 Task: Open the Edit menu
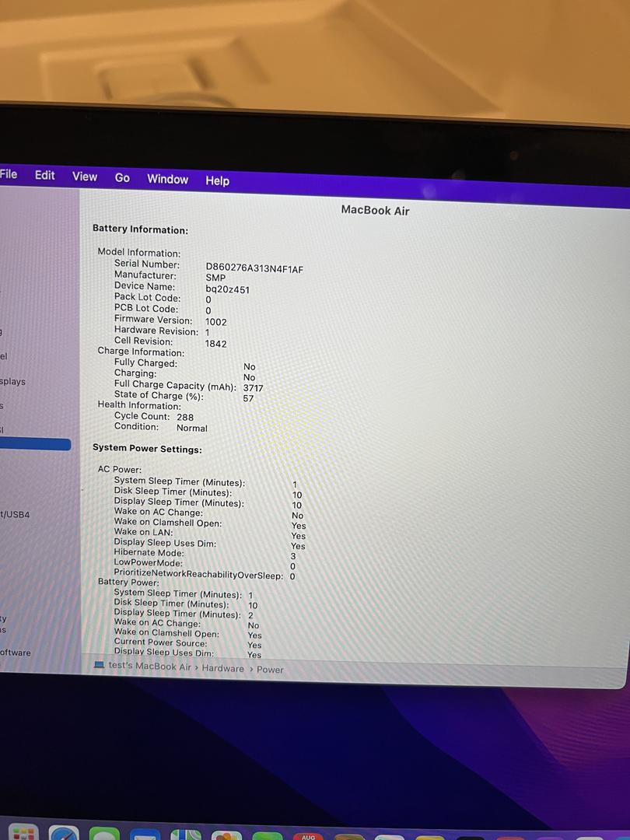[45, 175]
